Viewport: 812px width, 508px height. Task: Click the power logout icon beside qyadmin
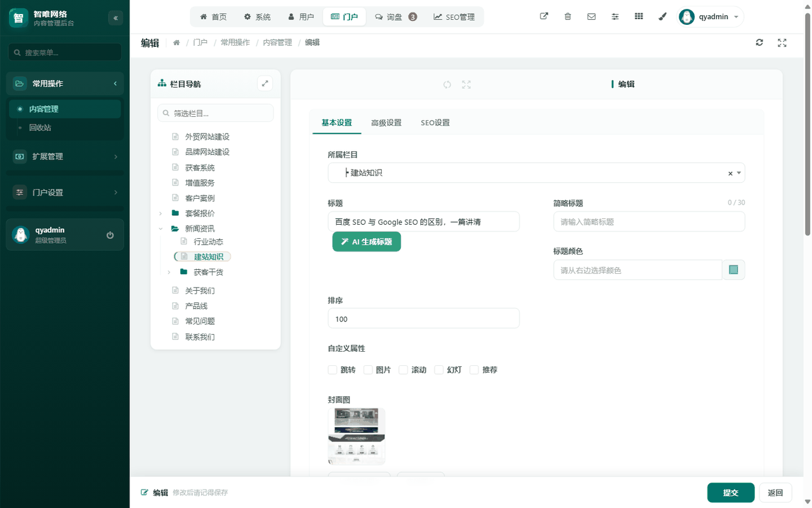(110, 235)
